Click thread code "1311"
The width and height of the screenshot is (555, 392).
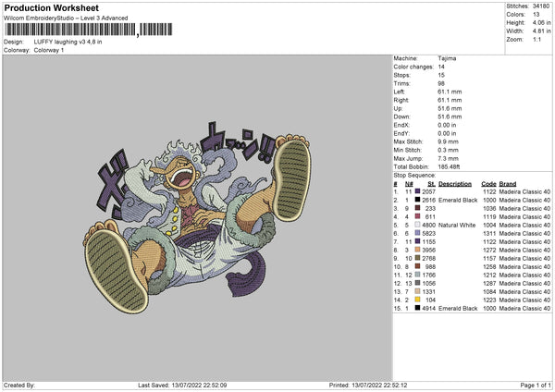click(x=489, y=233)
